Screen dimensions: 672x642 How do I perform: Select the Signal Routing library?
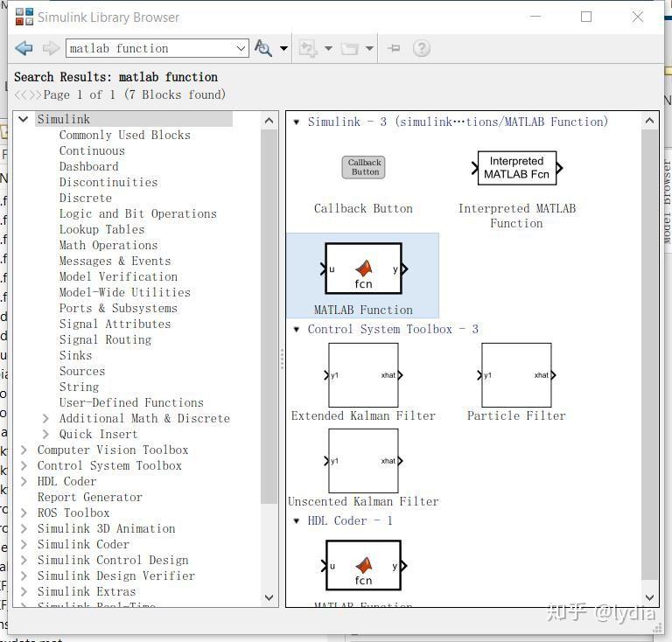[105, 340]
